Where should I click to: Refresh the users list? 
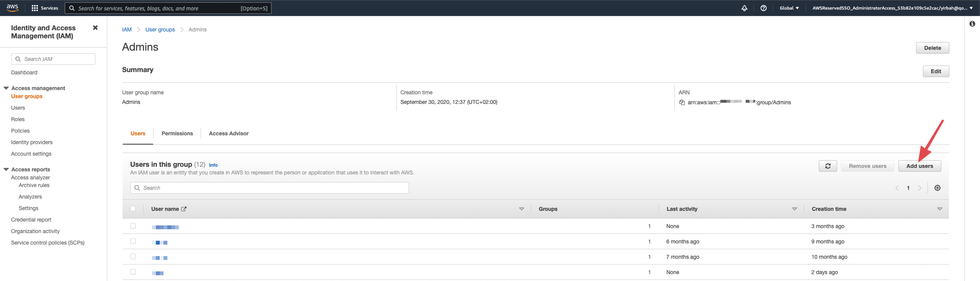(x=828, y=166)
